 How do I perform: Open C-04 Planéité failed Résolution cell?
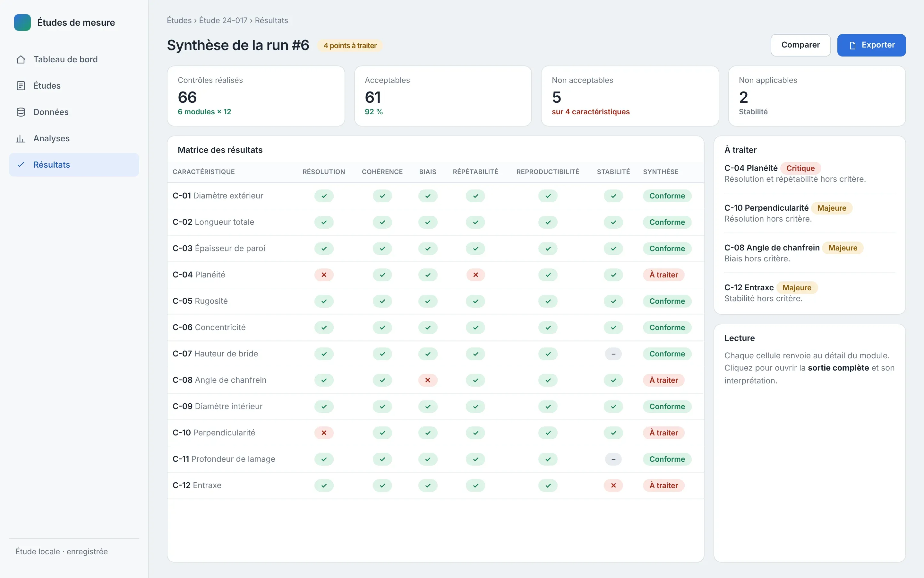324,275
